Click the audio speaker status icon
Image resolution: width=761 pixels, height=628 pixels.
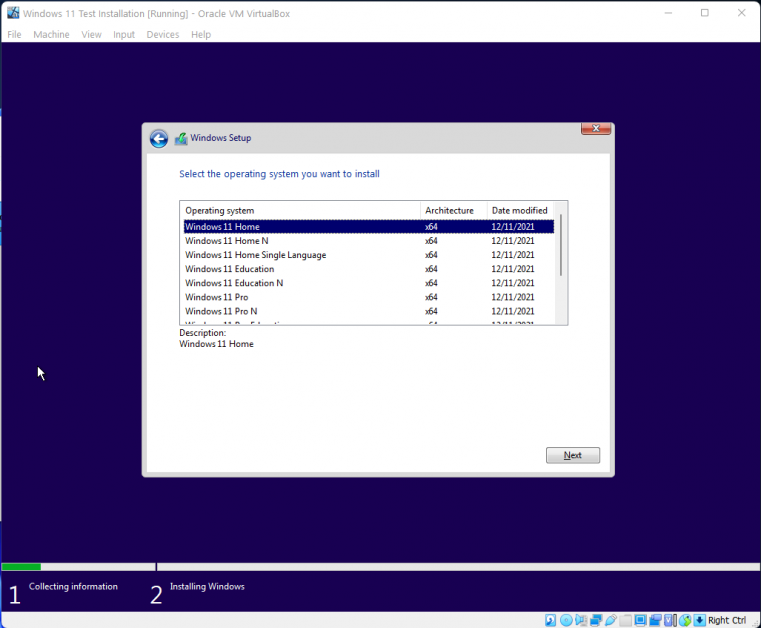click(x=581, y=620)
